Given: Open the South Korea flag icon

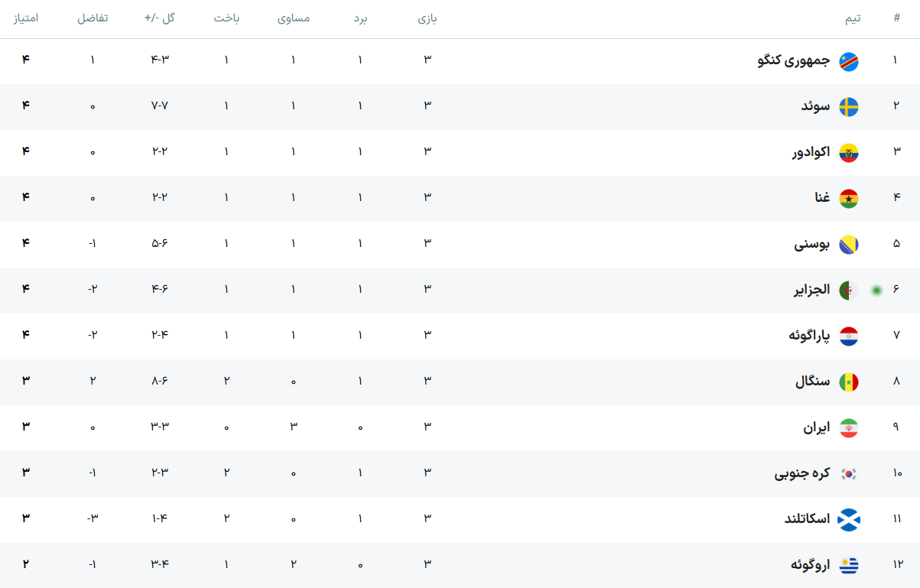Looking at the screenshot, I should [x=849, y=474].
